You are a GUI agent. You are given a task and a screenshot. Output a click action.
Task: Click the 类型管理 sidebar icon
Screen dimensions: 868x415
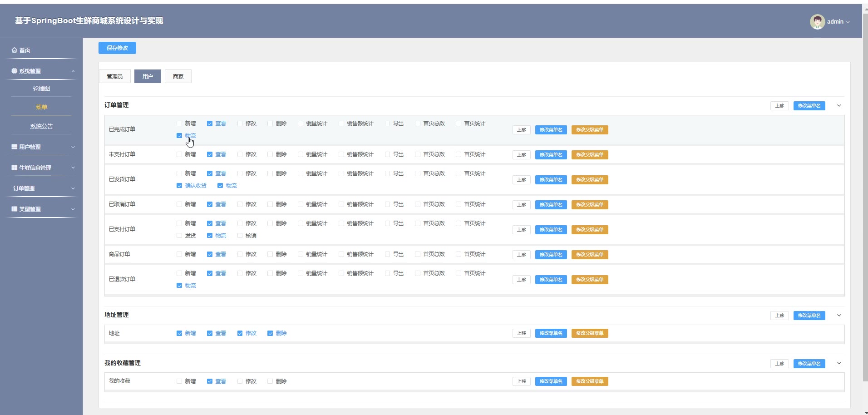coord(15,209)
